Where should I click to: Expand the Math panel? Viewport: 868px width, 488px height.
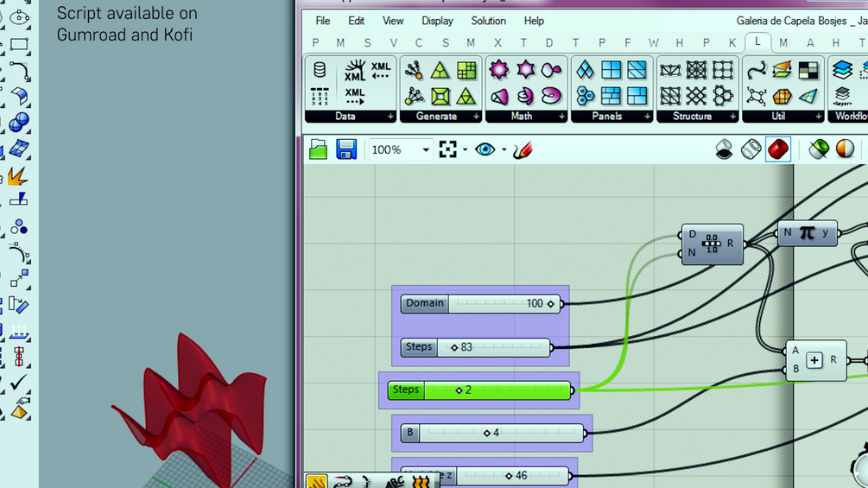562,117
